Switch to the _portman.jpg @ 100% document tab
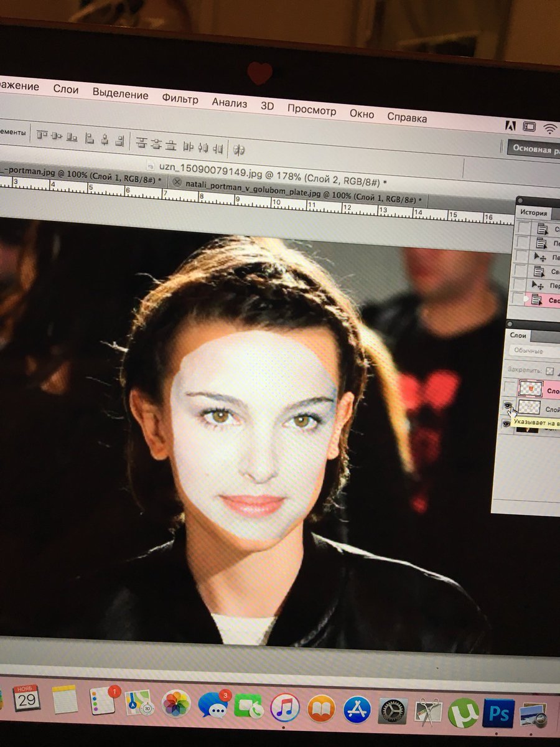Screen dimensions: 560x747 [81, 173]
